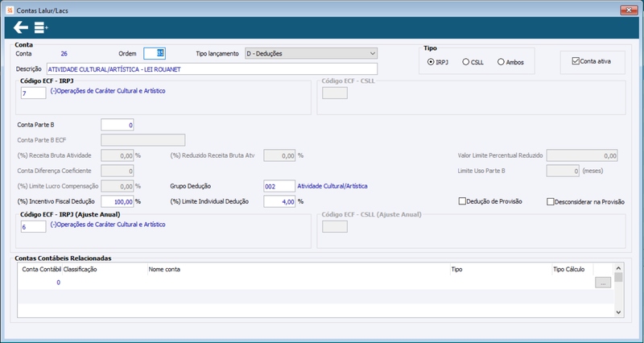
Task: Click the Contas Lalur/Lacs window app icon
Action: (10, 10)
